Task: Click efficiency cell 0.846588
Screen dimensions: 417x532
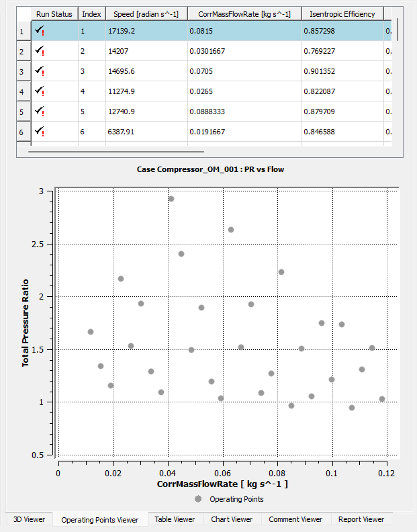Action: pyautogui.click(x=342, y=131)
